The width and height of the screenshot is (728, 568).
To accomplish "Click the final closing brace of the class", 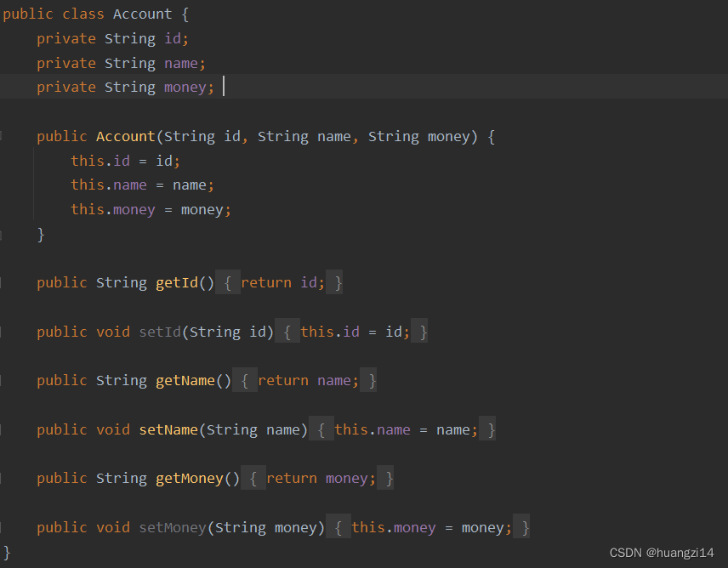I will point(7,552).
